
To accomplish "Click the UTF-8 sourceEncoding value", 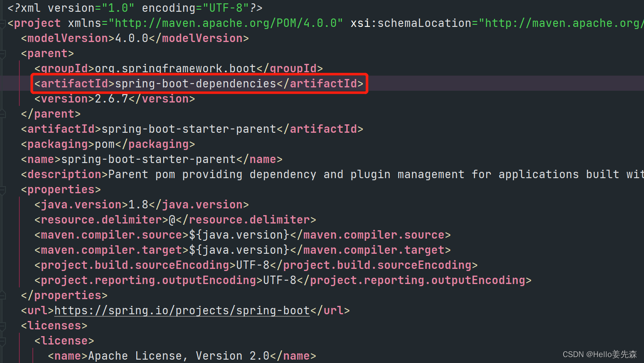I will [x=252, y=265].
